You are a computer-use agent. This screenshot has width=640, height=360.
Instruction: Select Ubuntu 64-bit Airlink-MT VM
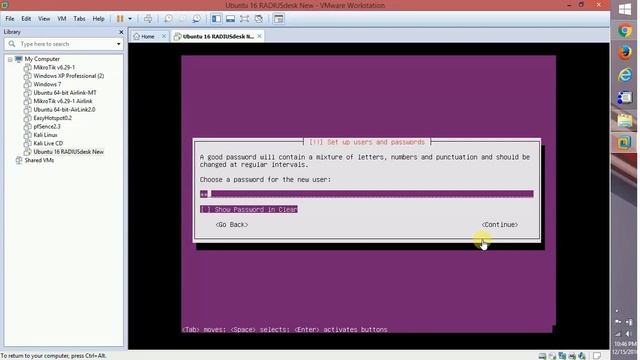point(64,93)
